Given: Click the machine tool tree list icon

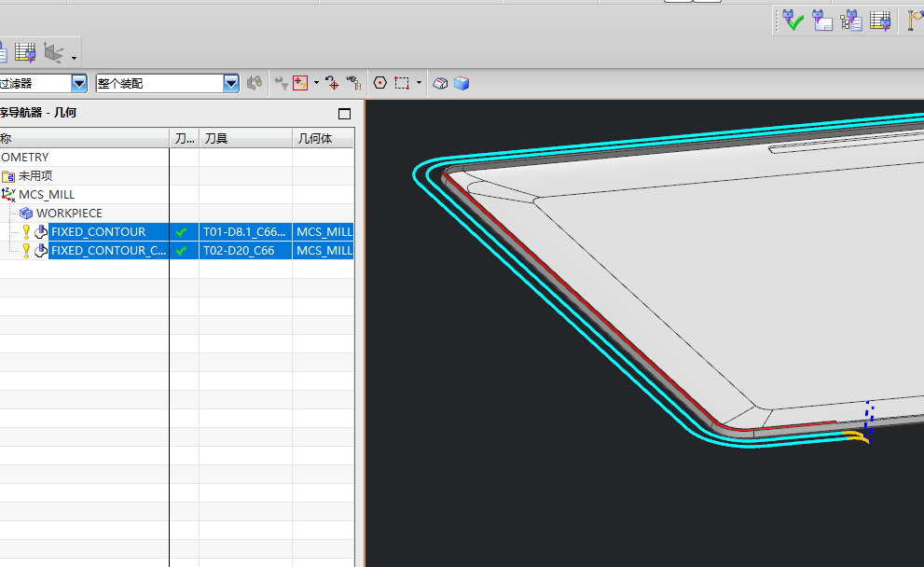Looking at the screenshot, I should tap(851, 21).
